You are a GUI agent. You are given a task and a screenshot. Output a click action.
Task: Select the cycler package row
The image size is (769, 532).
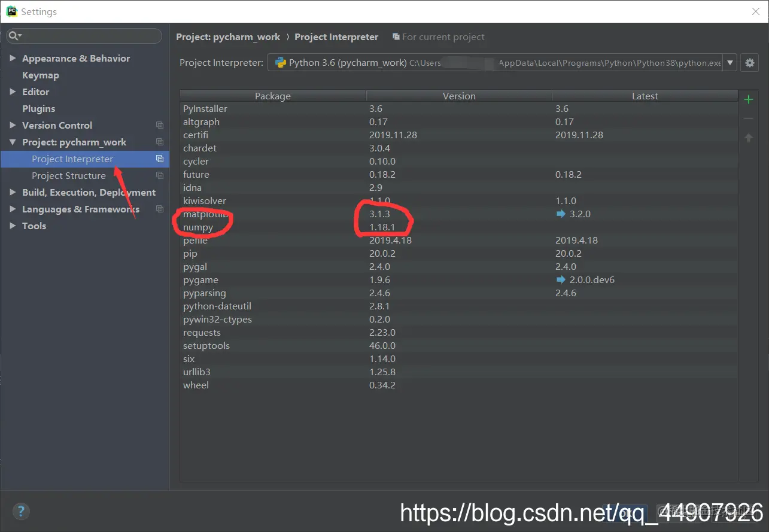click(459, 161)
